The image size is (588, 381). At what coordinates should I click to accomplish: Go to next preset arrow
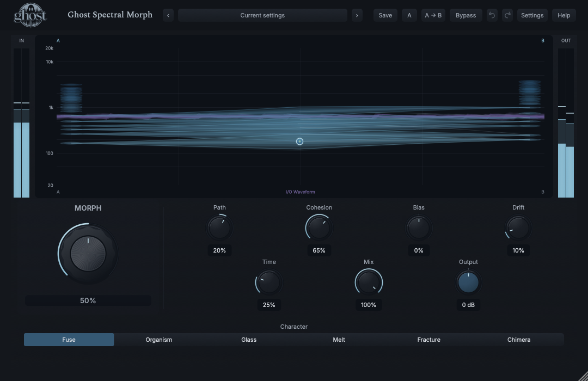pos(357,15)
